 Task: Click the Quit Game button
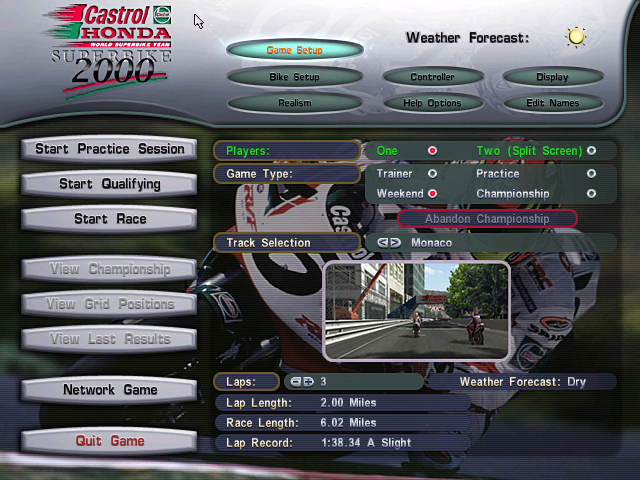(x=109, y=441)
